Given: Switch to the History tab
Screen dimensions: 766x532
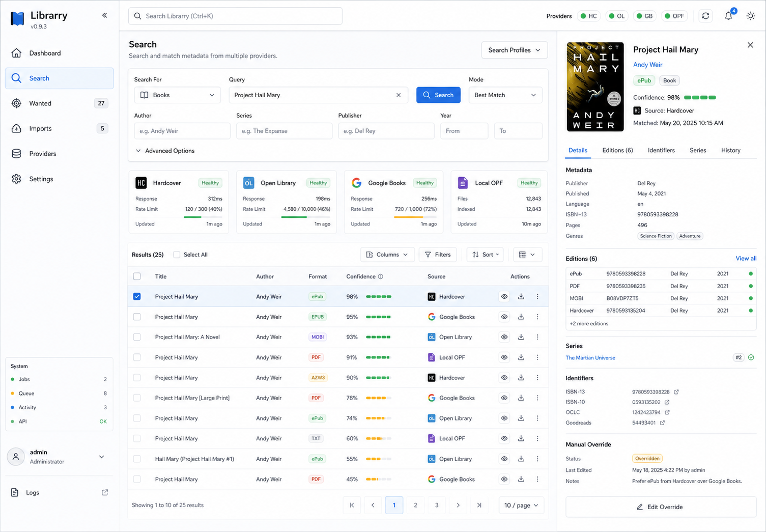Looking at the screenshot, I should point(730,150).
